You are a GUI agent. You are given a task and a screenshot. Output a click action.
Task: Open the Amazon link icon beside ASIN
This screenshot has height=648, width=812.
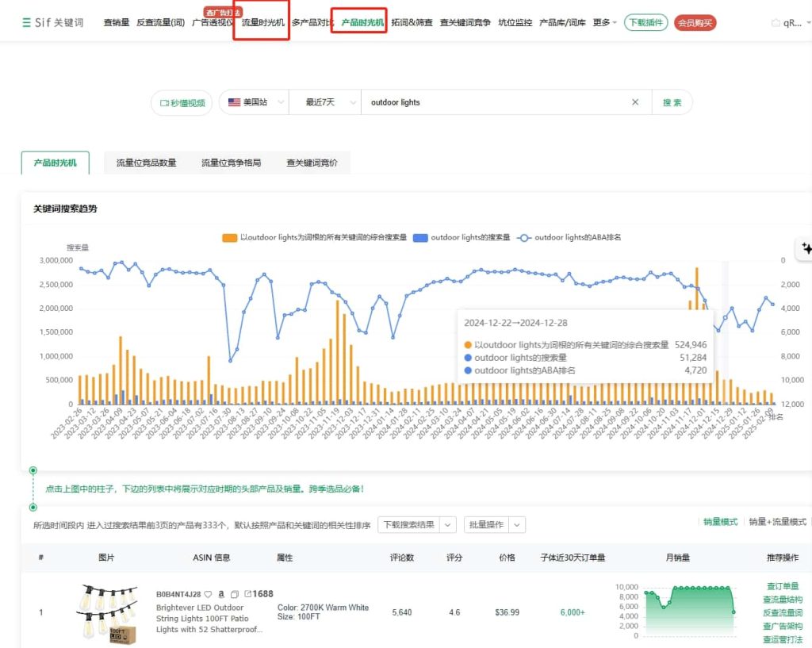(x=221, y=594)
